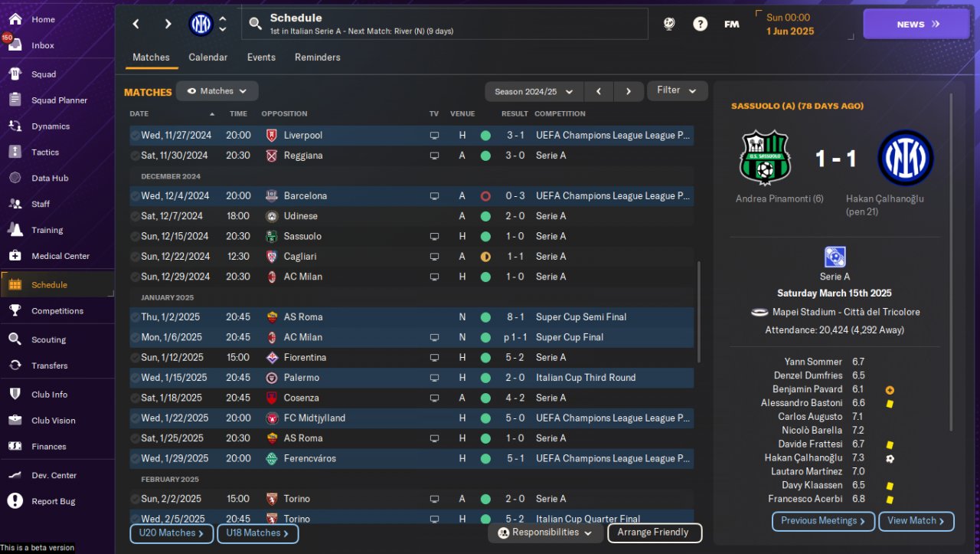Image resolution: width=980 pixels, height=554 pixels.
Task: Open the Season 2024/25 dropdown
Action: click(534, 91)
